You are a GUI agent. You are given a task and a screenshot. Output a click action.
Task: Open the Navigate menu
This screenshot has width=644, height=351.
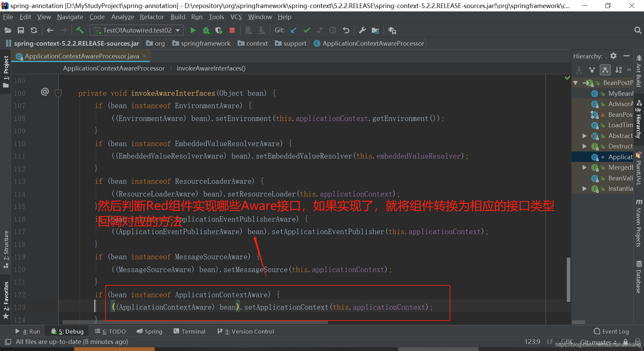(x=70, y=17)
